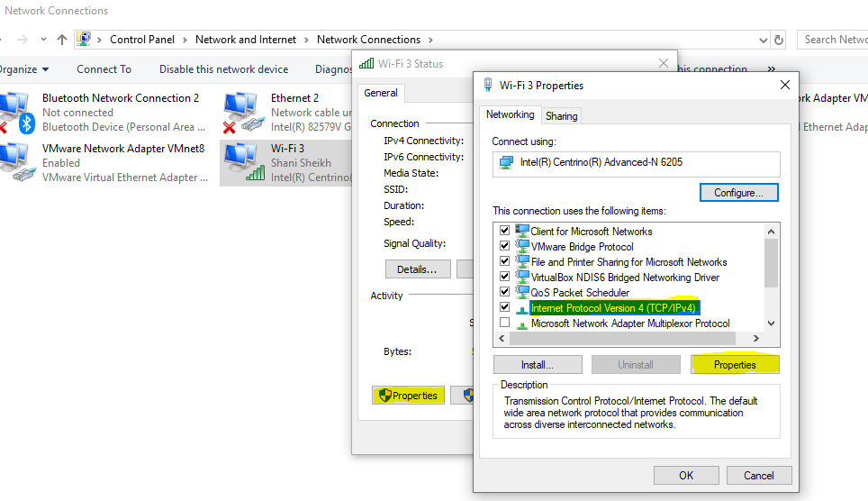Open the Organize dropdown menu
Screen dimensions: 868x501
click(x=23, y=69)
